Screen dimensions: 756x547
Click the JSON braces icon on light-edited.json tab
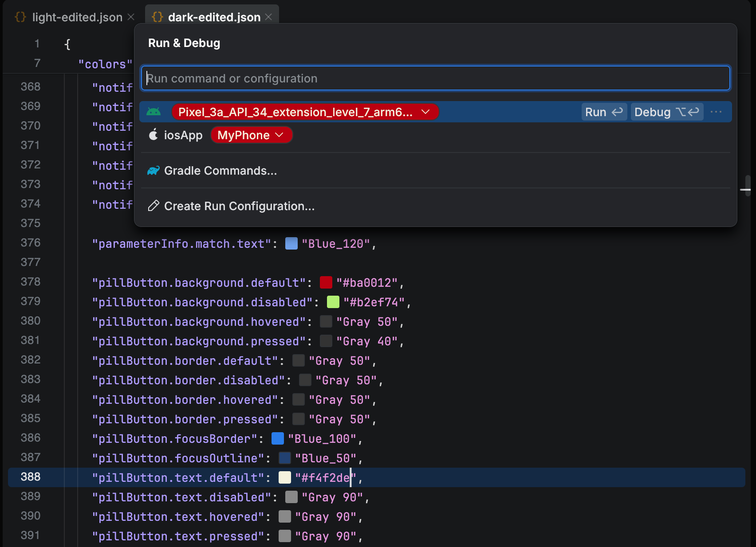click(20, 17)
